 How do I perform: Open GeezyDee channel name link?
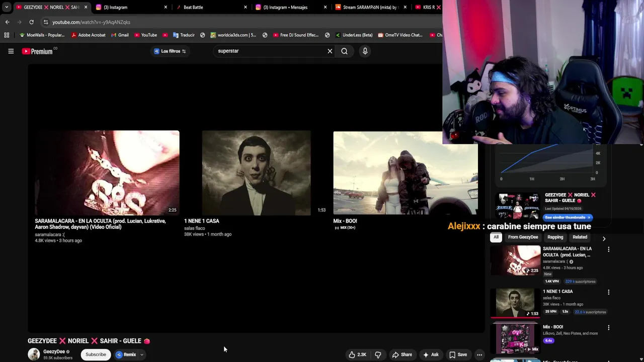54,352
